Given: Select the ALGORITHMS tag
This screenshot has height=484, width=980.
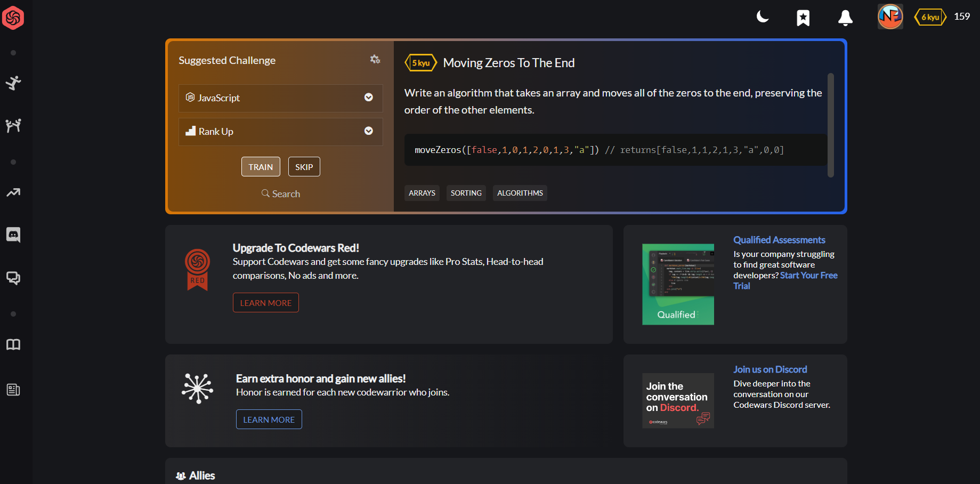Looking at the screenshot, I should (520, 193).
